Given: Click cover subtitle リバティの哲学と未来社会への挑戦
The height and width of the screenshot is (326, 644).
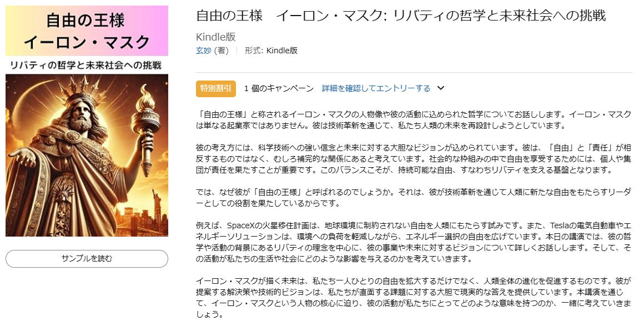Looking at the screenshot, I should pos(87,65).
